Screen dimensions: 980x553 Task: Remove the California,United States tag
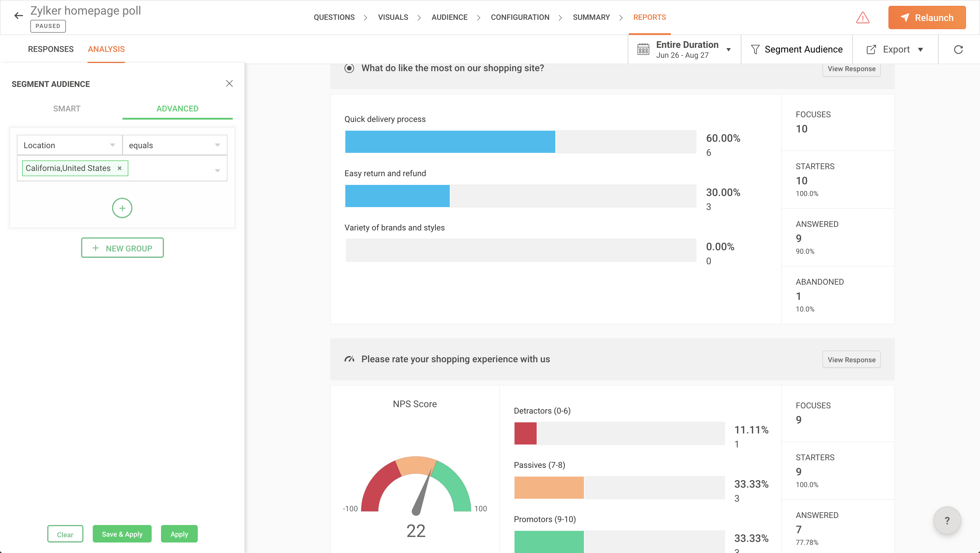point(120,168)
